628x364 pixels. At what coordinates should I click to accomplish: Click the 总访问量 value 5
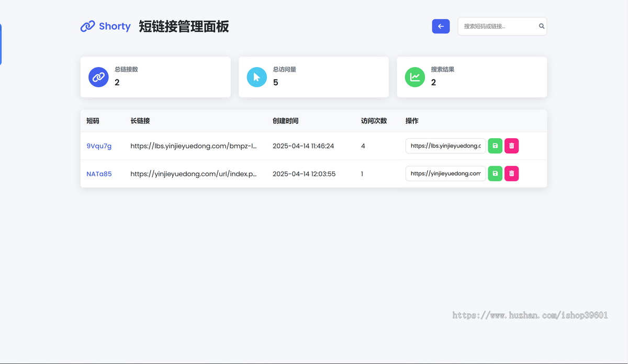tap(276, 82)
